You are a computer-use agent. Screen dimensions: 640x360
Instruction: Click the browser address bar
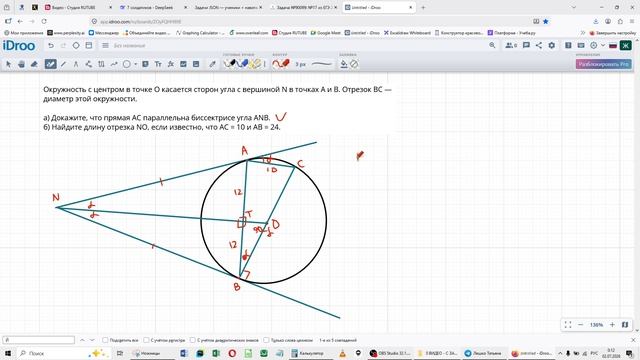(310, 21)
